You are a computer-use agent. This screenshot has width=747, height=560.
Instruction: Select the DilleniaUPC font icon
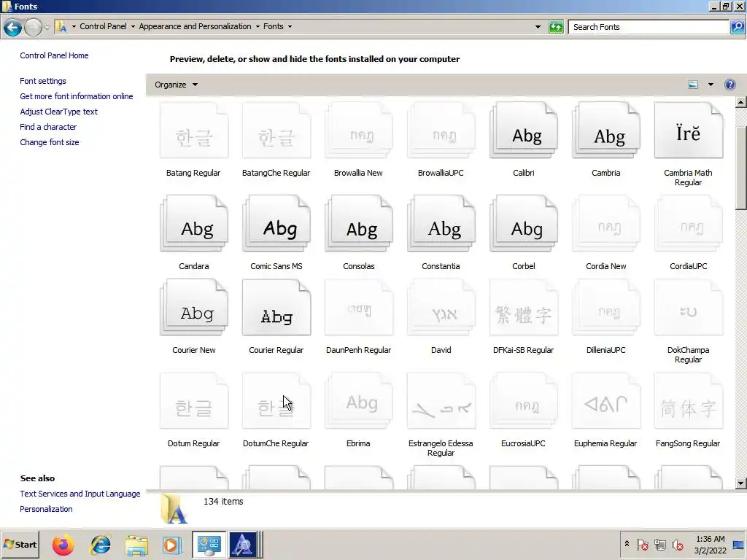pyautogui.click(x=606, y=308)
